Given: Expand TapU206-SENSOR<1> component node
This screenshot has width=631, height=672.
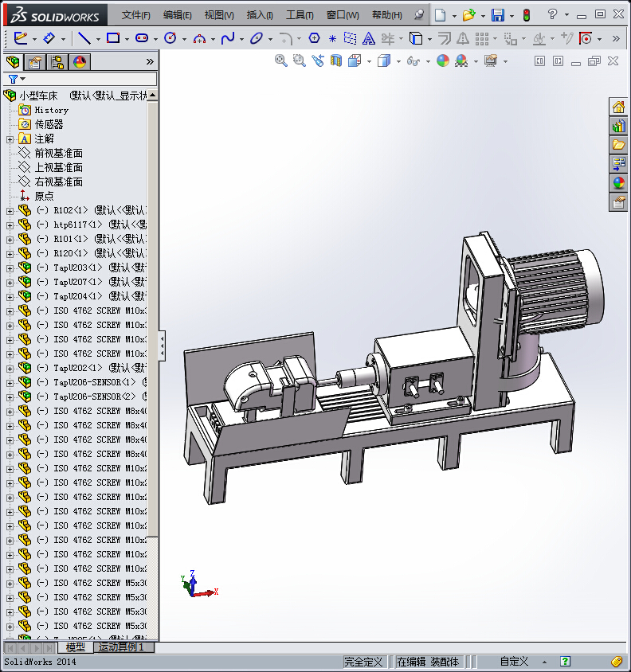Looking at the screenshot, I should pyautogui.click(x=10, y=383).
